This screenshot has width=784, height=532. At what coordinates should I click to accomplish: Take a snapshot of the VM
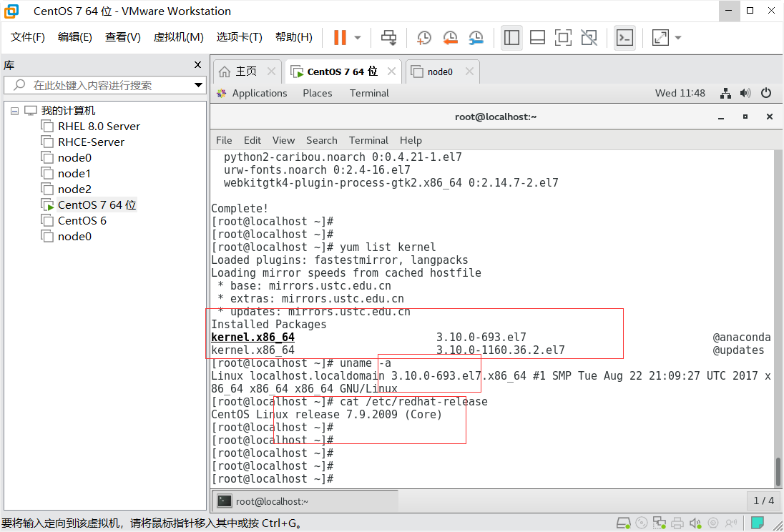tap(423, 37)
